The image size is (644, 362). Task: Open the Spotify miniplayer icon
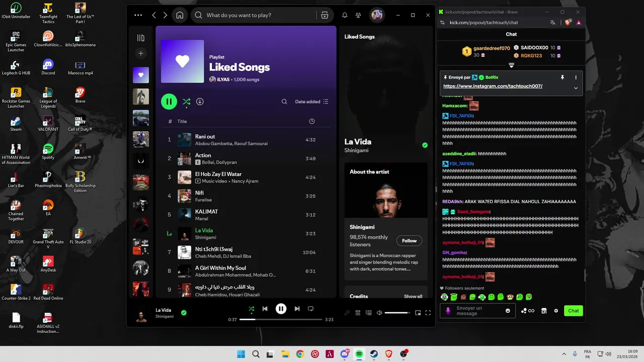click(418, 313)
